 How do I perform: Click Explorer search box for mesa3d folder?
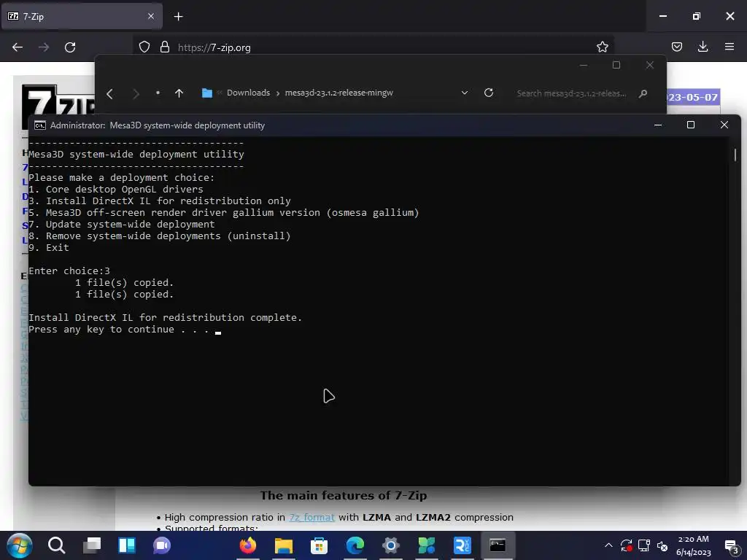(572, 93)
